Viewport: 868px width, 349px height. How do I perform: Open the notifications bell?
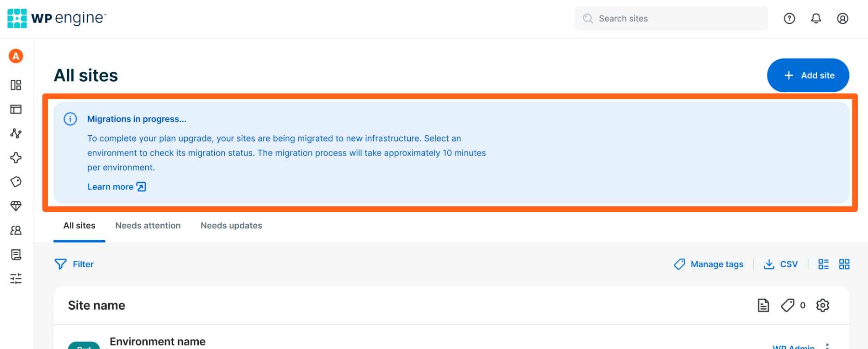point(816,18)
